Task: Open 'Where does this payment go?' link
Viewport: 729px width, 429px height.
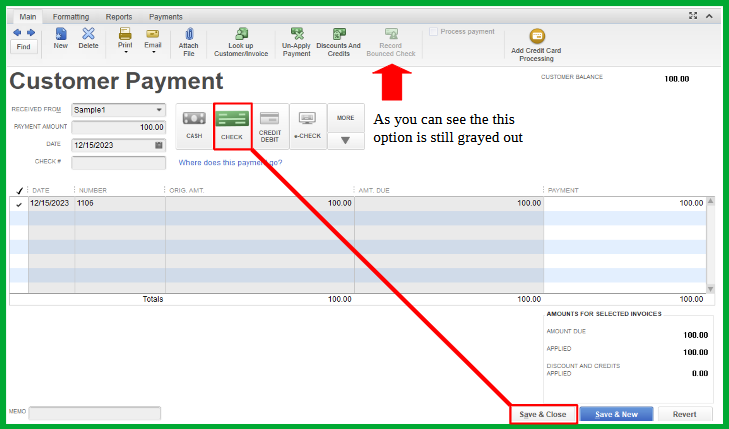Action: click(230, 163)
